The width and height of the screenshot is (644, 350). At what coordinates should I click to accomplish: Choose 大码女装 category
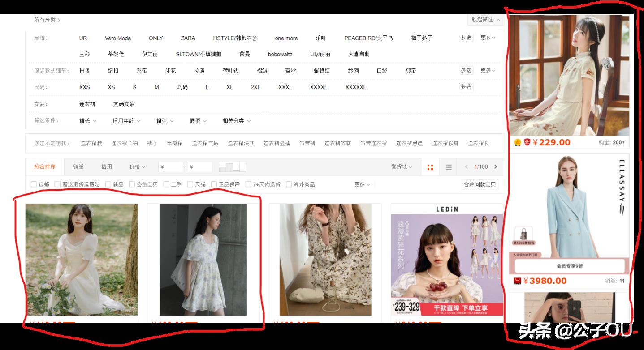(124, 104)
